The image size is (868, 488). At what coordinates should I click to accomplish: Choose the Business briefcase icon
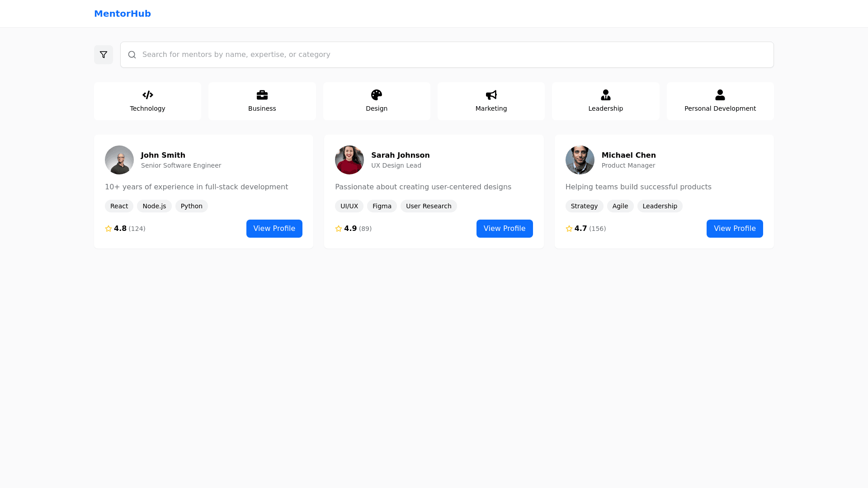click(x=262, y=95)
